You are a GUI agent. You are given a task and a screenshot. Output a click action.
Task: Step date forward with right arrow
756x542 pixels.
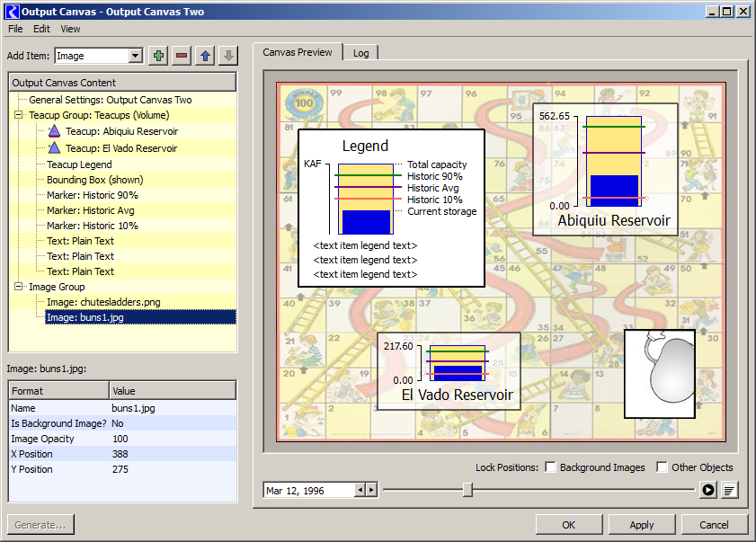370,491
